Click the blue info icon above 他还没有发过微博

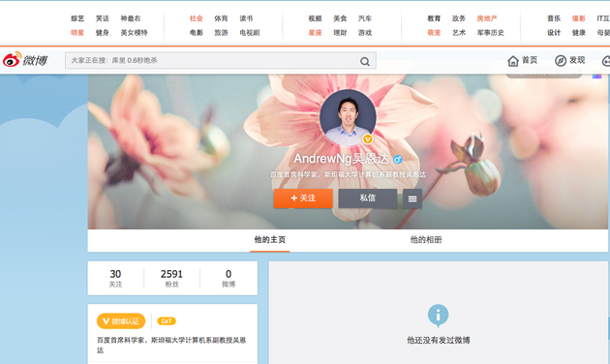tap(438, 315)
